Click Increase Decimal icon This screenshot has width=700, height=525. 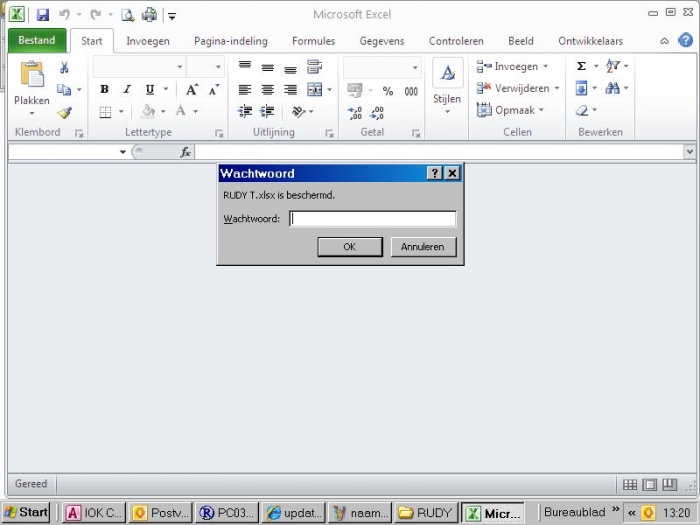(354, 113)
